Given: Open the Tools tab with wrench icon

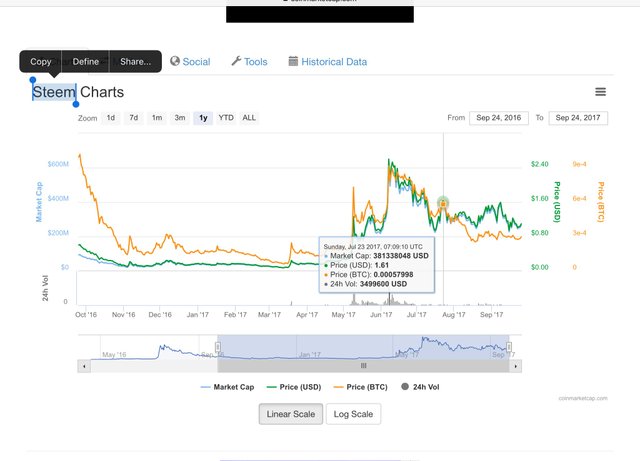Looking at the screenshot, I should point(249,62).
